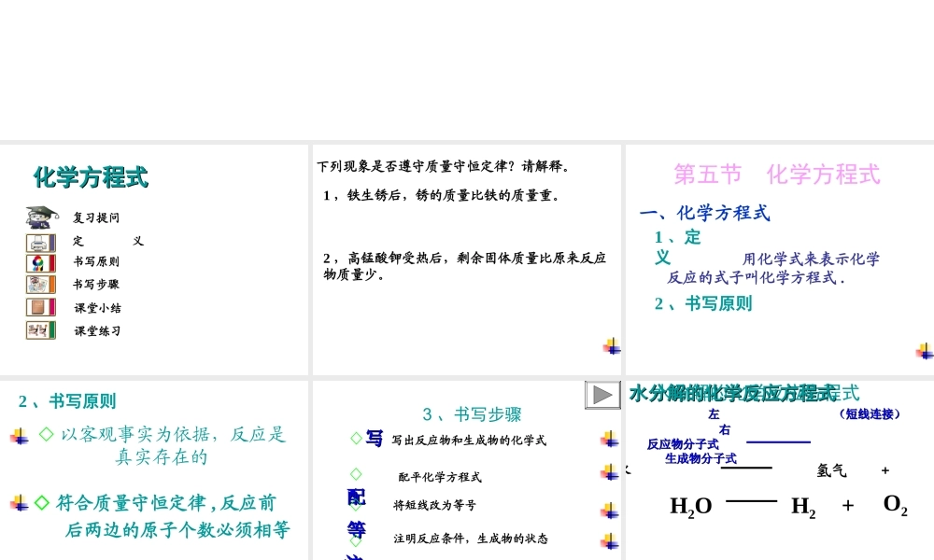Screen dimensions: 934x560
Task: Click the 书写原则 menu entry
Action: tap(96, 261)
